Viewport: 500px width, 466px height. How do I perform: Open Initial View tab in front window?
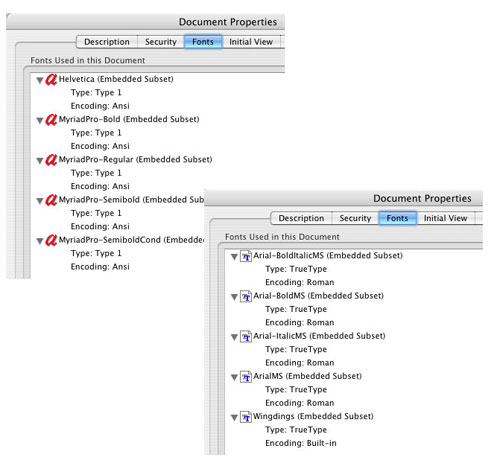(445, 218)
